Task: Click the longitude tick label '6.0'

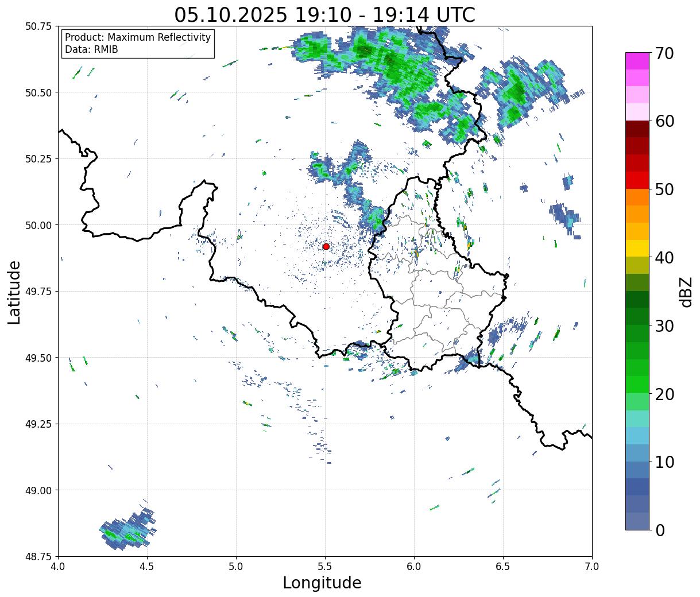Action: [414, 567]
